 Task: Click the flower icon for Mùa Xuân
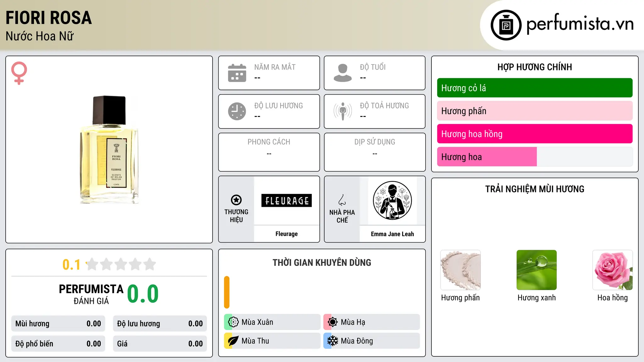pyautogui.click(x=233, y=322)
